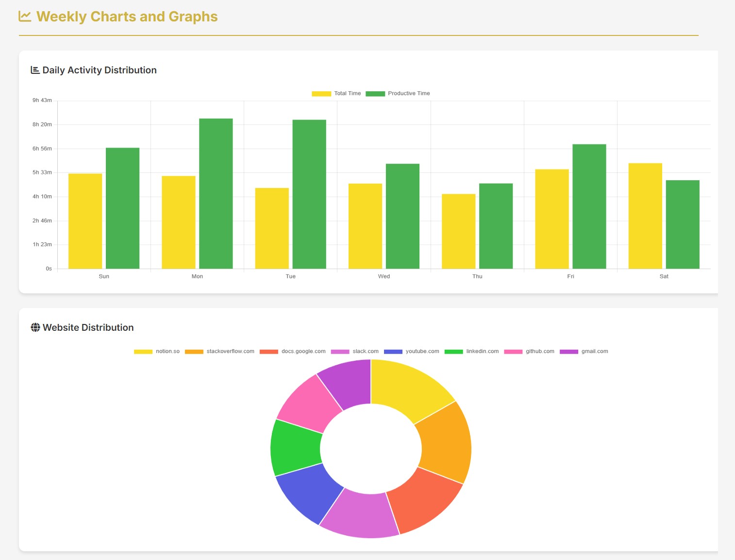Toggle linkedin.com legend entry

[x=471, y=352]
